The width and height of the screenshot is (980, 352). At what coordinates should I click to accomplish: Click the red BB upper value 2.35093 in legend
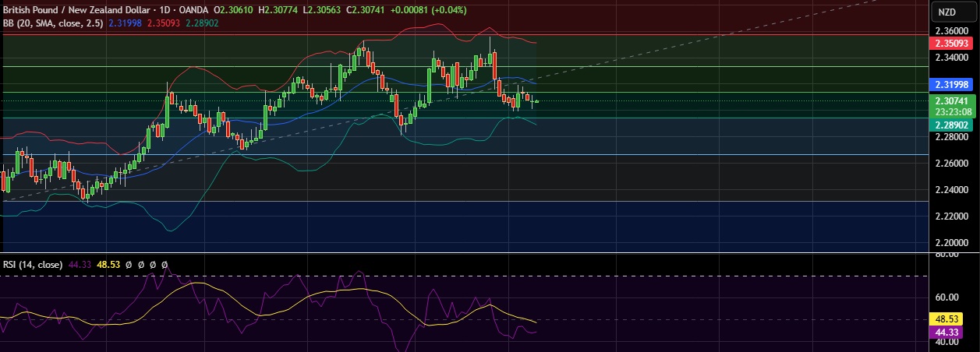[x=164, y=22]
